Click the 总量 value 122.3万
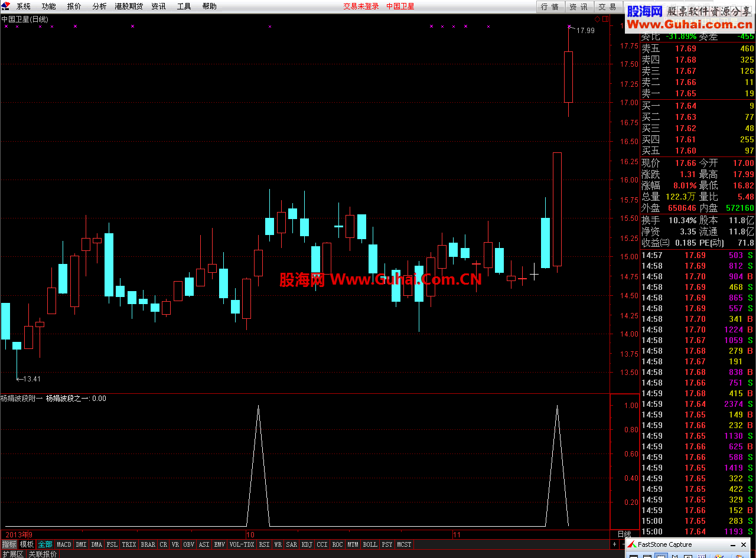Screen dimensions: 756x558 pyautogui.click(x=680, y=197)
